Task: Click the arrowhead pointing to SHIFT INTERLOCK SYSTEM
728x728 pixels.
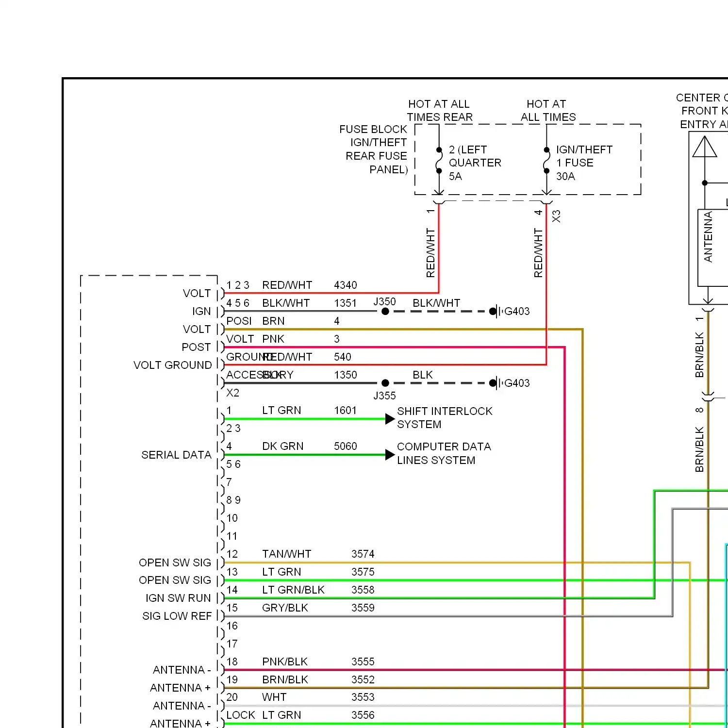Action: (x=390, y=419)
